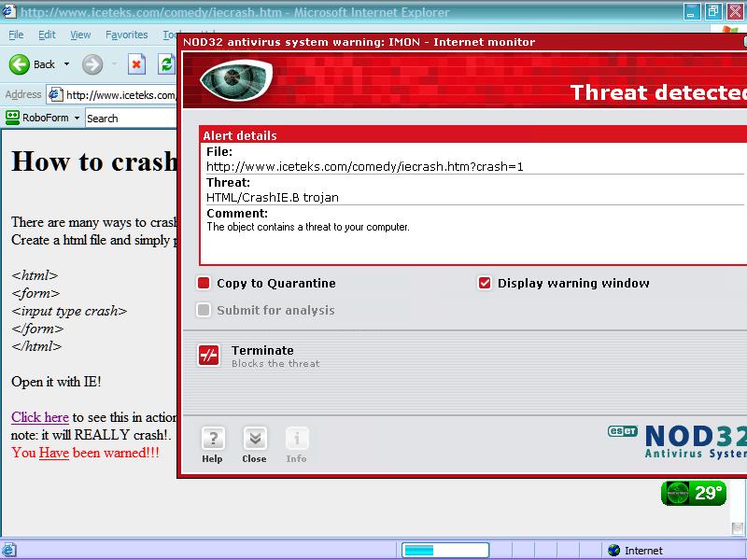
Task: Uncheck the Display warning window option
Action: click(x=485, y=284)
